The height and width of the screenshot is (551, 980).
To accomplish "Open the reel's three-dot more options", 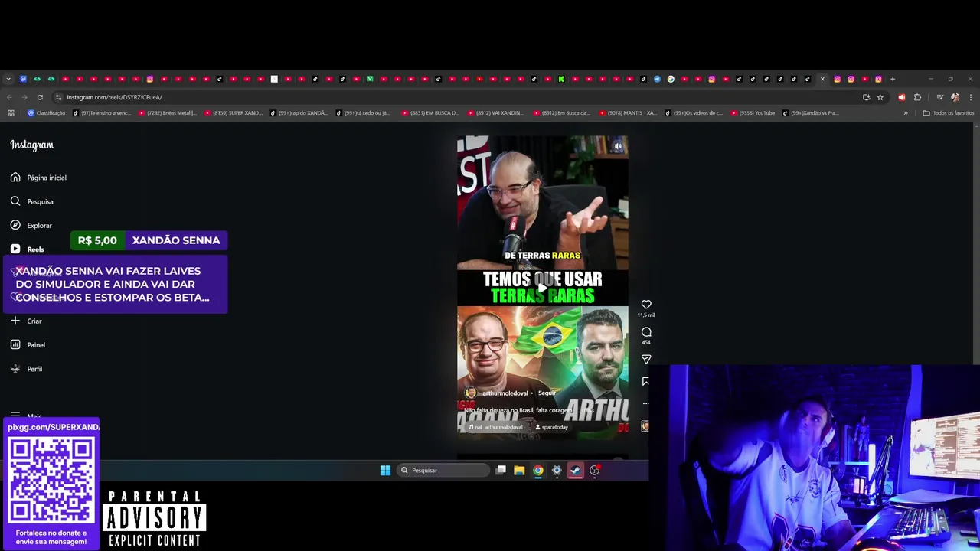I will 645,403.
